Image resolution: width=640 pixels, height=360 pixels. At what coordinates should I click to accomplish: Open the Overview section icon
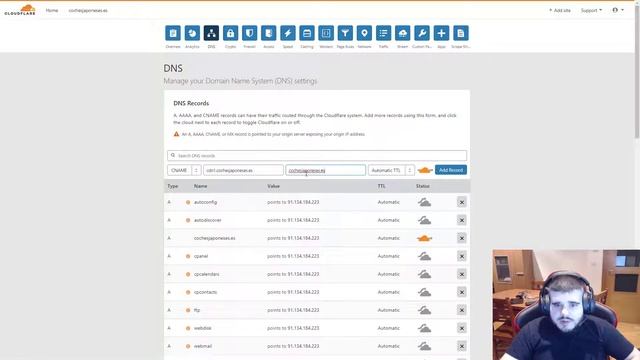pos(173,33)
